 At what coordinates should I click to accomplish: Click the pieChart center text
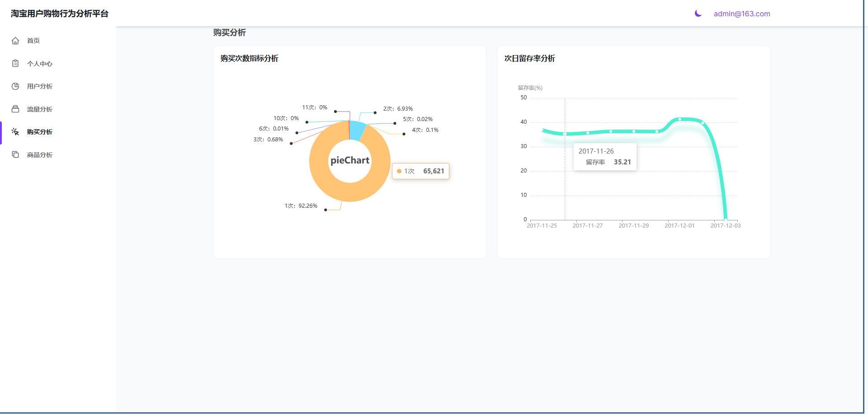349,160
